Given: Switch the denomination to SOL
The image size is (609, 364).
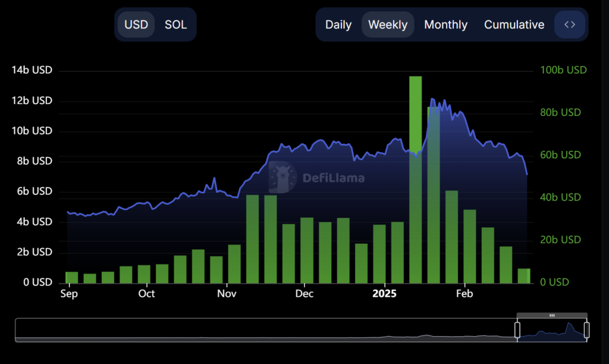Looking at the screenshot, I should (175, 24).
